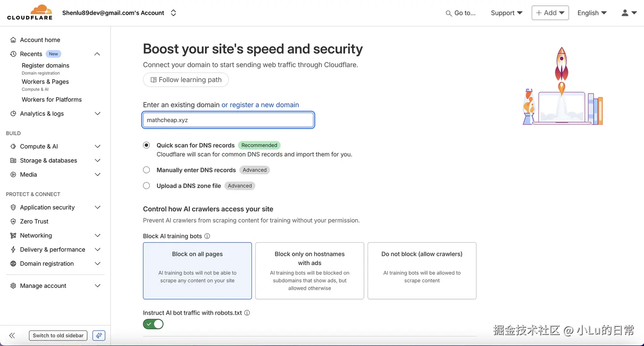The height and width of the screenshot is (346, 644).
Task: Open the English language dropdown
Action: pyautogui.click(x=592, y=13)
